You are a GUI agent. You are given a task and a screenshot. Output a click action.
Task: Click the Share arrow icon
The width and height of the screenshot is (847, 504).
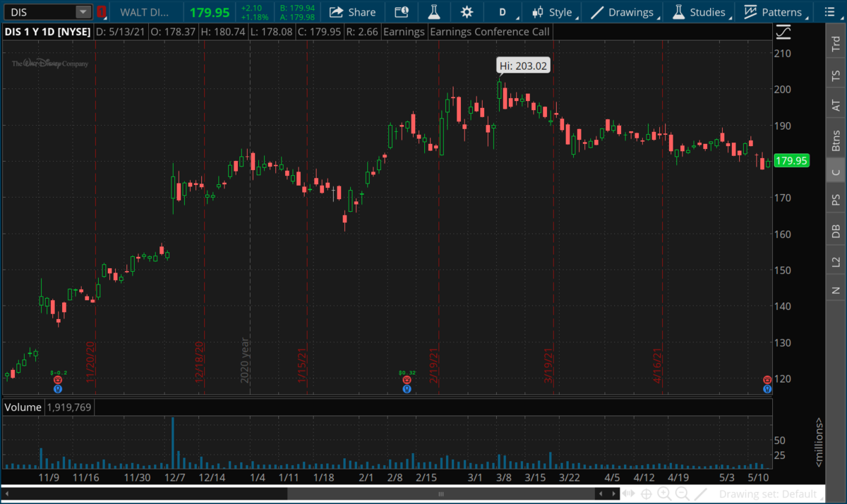[x=337, y=12]
